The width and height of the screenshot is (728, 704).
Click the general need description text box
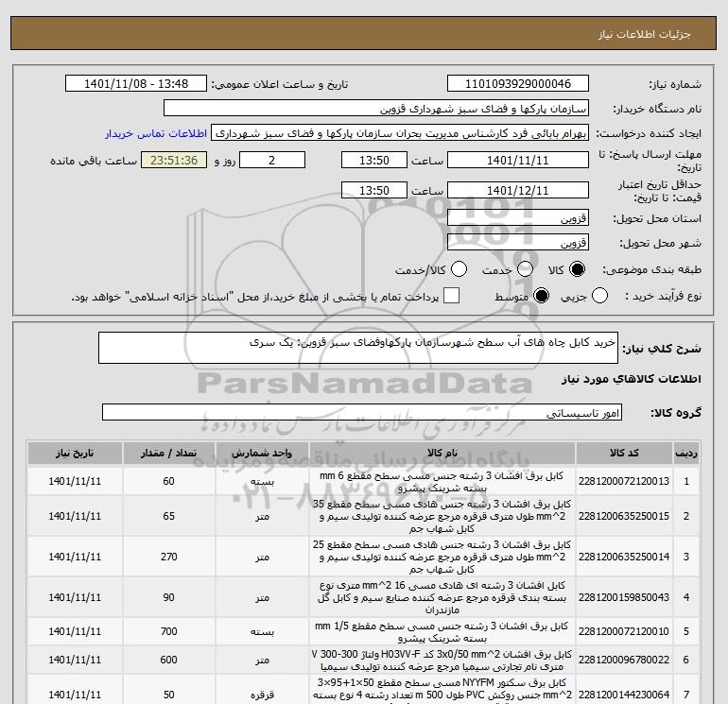[x=358, y=348]
